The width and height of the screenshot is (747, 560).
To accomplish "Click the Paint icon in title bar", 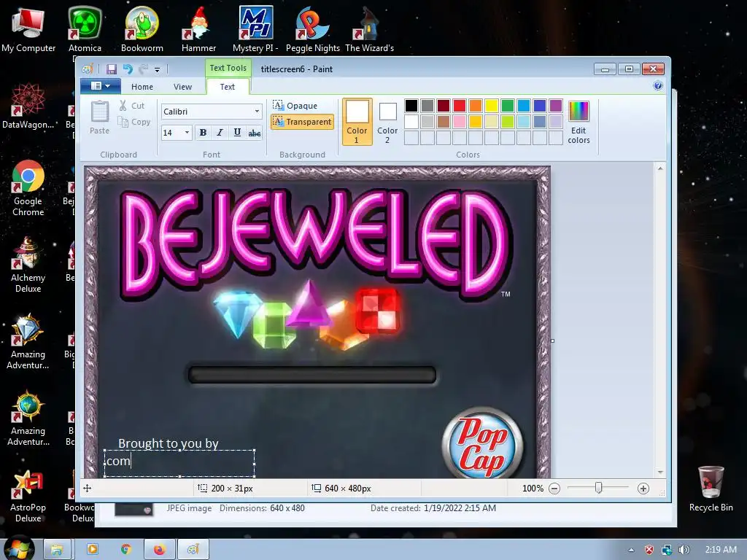I will (88, 69).
